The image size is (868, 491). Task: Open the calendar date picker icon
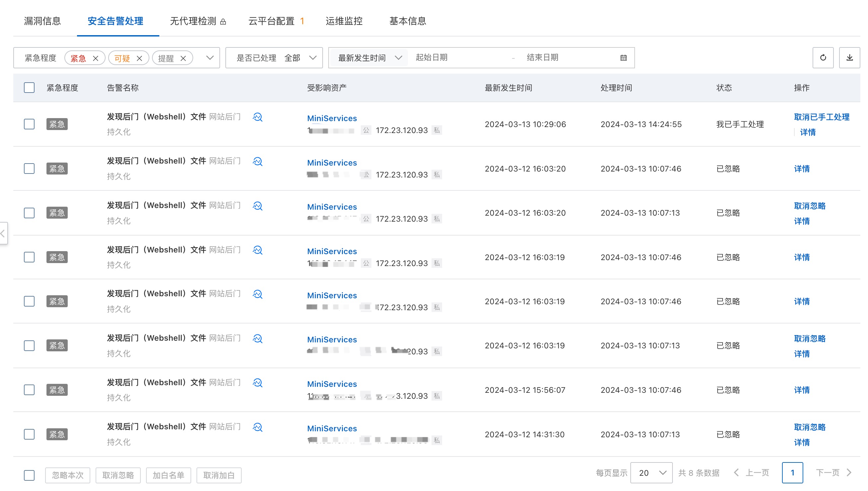pos(623,58)
